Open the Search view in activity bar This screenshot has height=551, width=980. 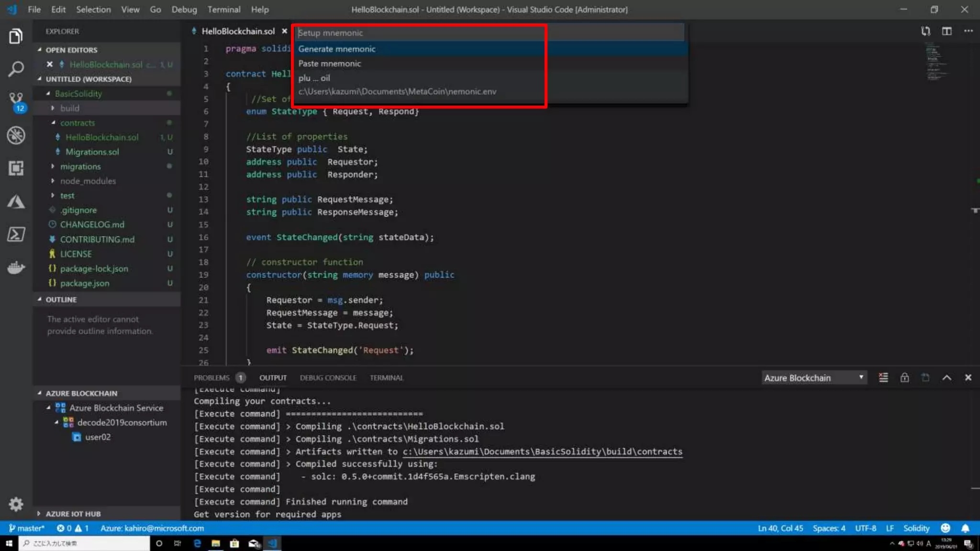tap(16, 69)
